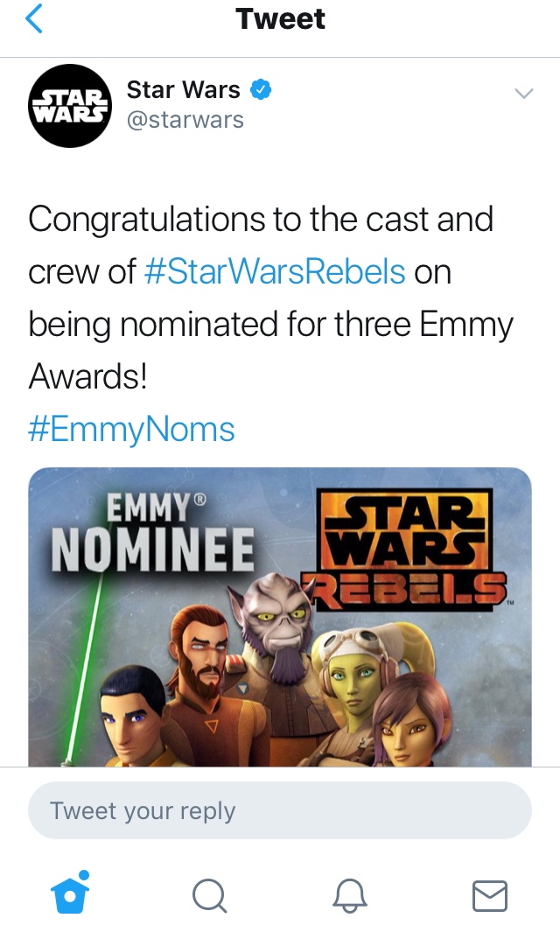Open the #StarWarsRebels hashtag
Image resolution: width=560 pixels, height=939 pixels.
(x=275, y=271)
